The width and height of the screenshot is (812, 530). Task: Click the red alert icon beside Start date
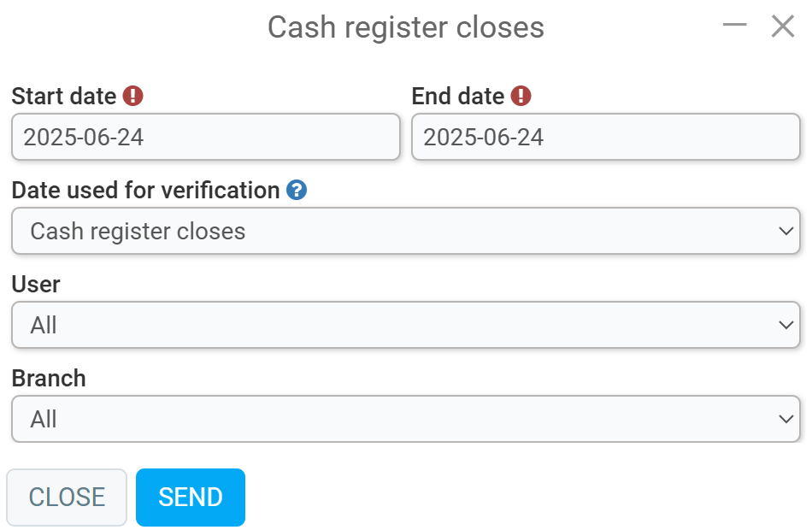pyautogui.click(x=132, y=96)
